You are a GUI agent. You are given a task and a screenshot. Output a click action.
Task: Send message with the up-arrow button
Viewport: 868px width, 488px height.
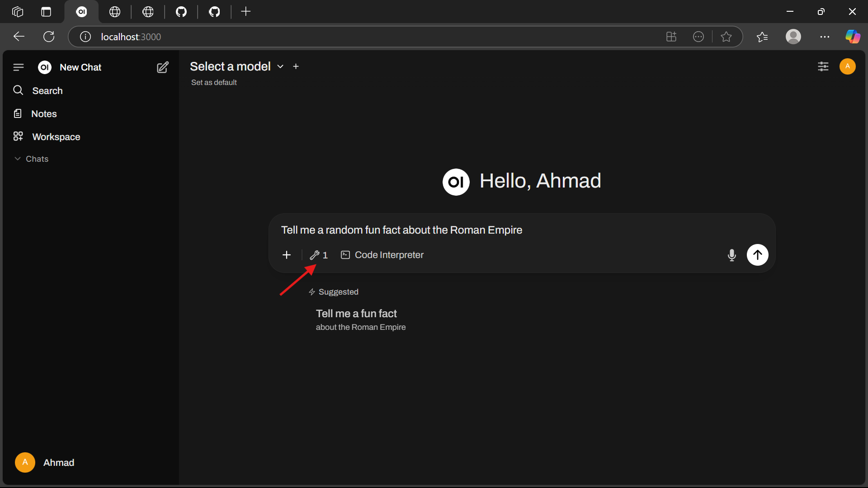click(x=757, y=255)
